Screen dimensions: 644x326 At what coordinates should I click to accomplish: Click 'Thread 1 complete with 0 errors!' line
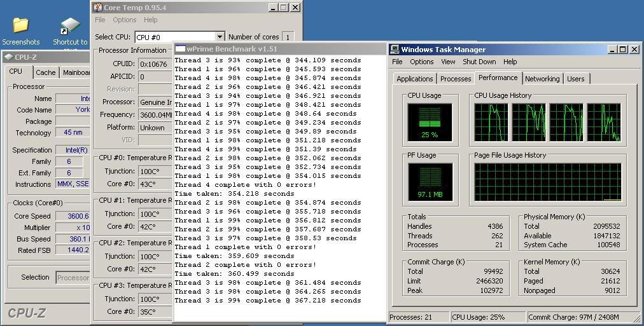tap(246, 247)
